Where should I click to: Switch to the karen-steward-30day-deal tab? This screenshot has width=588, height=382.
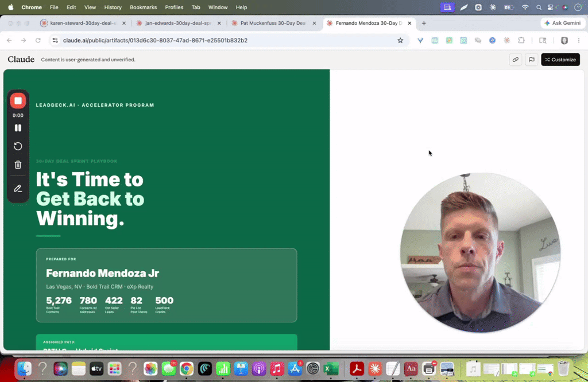(83, 23)
